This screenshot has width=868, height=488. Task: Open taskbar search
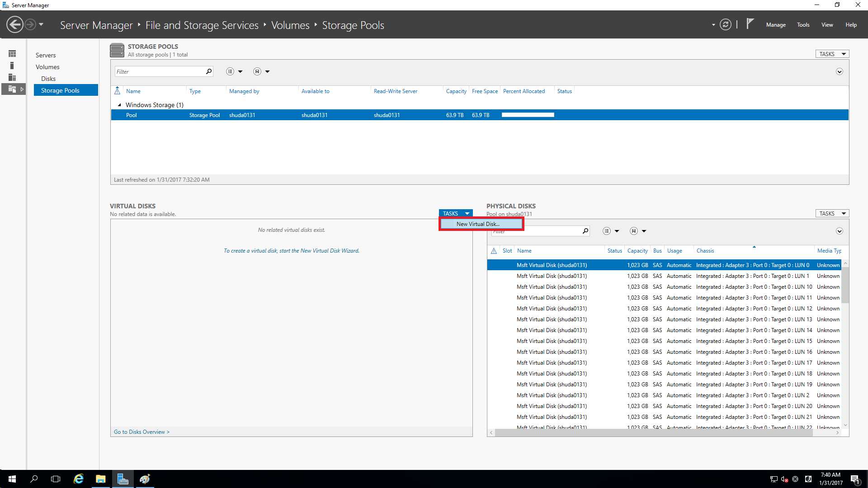click(34, 479)
